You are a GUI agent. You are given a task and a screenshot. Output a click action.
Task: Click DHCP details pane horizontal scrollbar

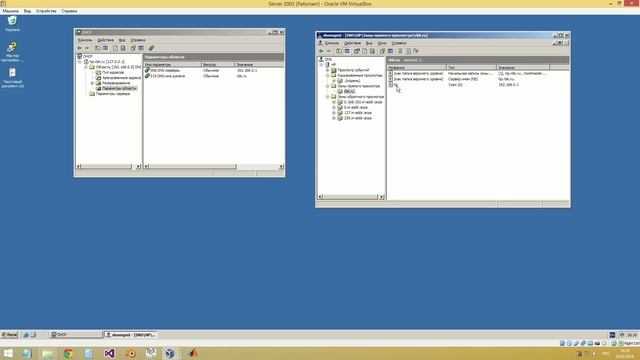click(213, 167)
